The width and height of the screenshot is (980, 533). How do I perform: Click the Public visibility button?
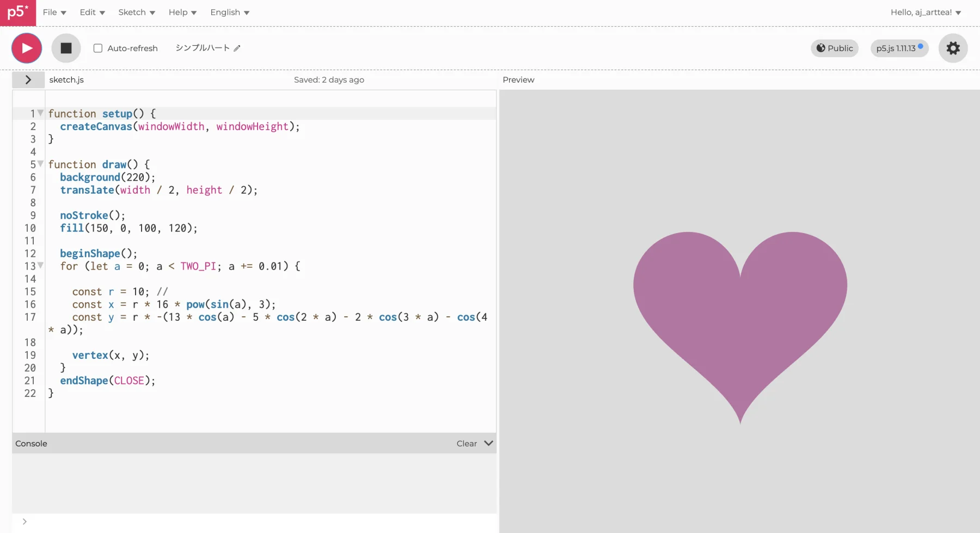click(x=835, y=48)
